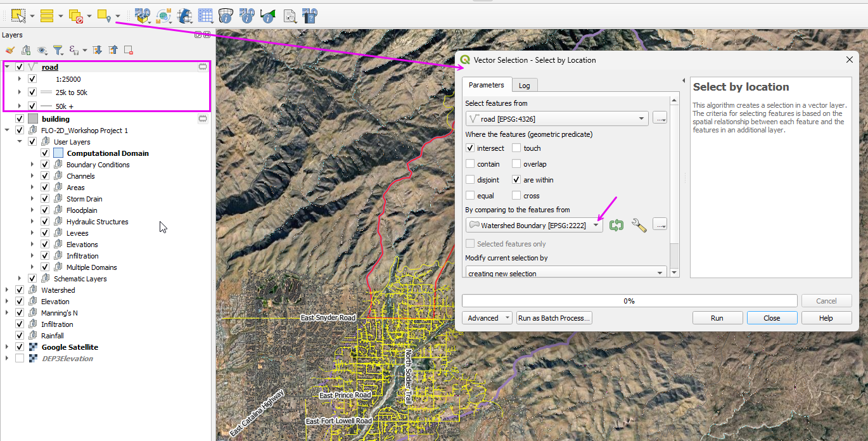Viewport: 868px width, 441px height.
Task: Click the Select by Location toolbar icon
Action: click(104, 16)
